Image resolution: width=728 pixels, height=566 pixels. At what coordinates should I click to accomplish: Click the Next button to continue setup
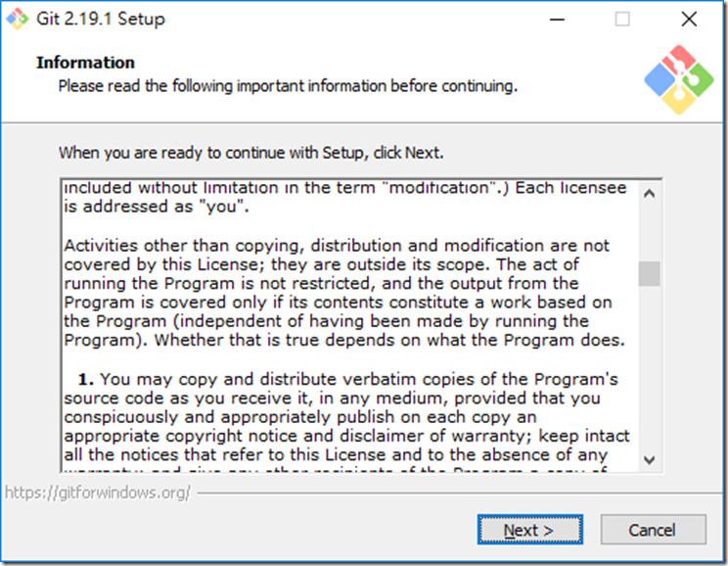coord(529,530)
